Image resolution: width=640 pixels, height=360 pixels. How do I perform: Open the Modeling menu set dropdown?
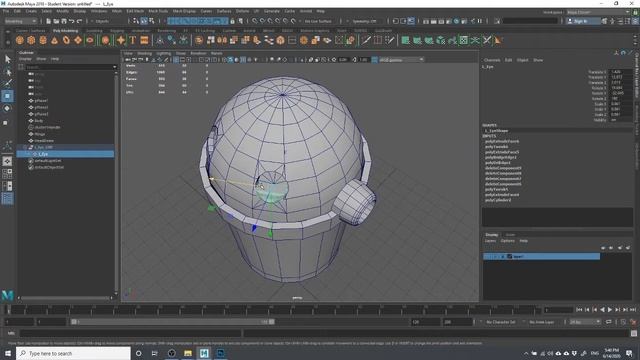pos(20,21)
